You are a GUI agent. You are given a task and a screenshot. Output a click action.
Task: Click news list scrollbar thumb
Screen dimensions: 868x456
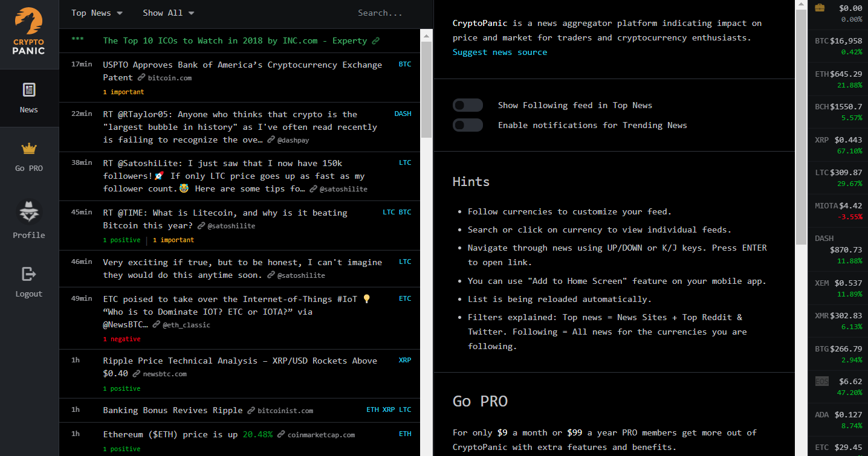click(x=426, y=90)
